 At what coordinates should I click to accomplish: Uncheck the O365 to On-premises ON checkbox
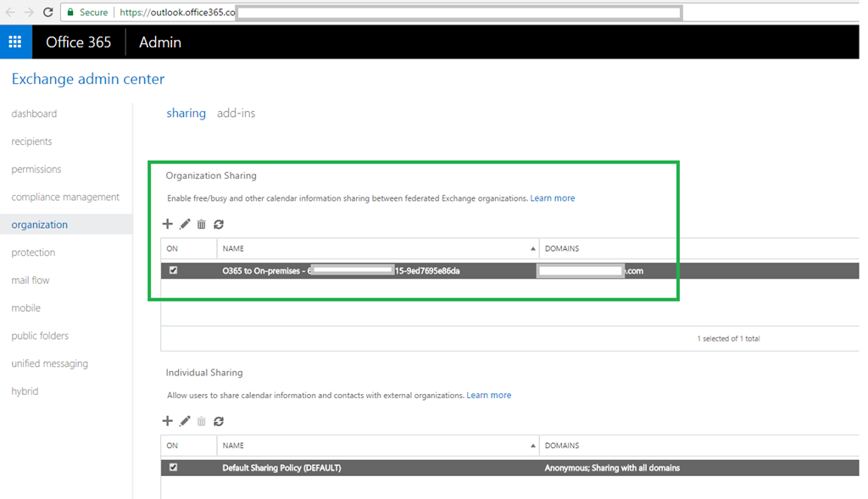(x=173, y=270)
